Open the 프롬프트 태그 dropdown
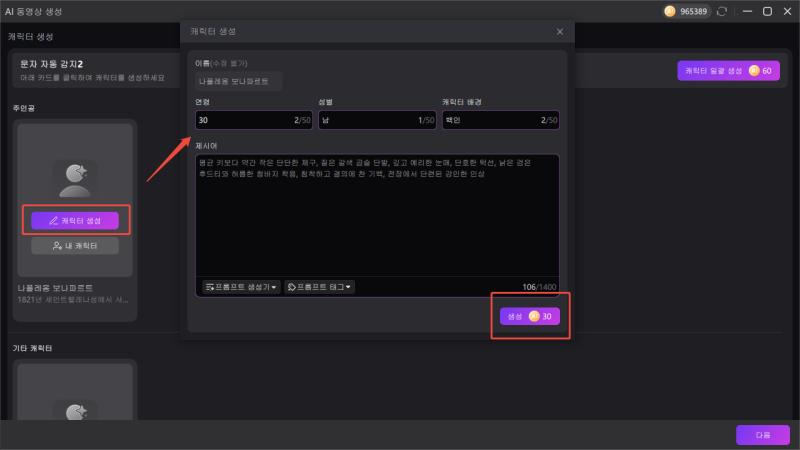Viewport: 800px width, 450px height. click(x=319, y=287)
